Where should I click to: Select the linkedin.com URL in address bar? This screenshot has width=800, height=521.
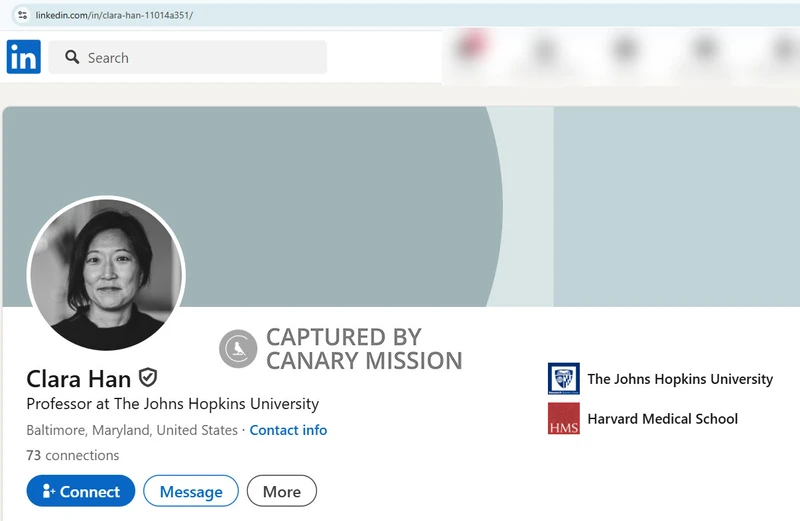[114, 15]
